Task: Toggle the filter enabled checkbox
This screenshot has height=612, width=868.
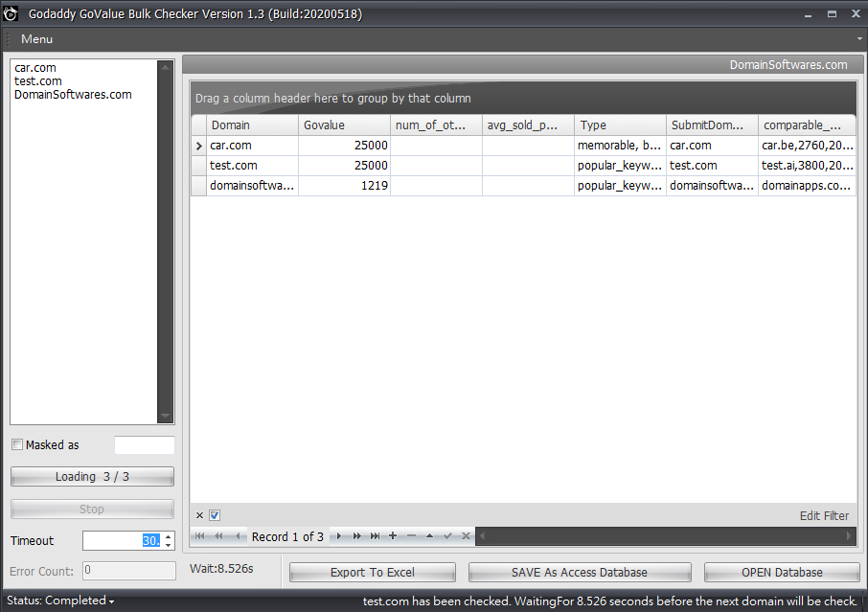Action: (x=215, y=515)
